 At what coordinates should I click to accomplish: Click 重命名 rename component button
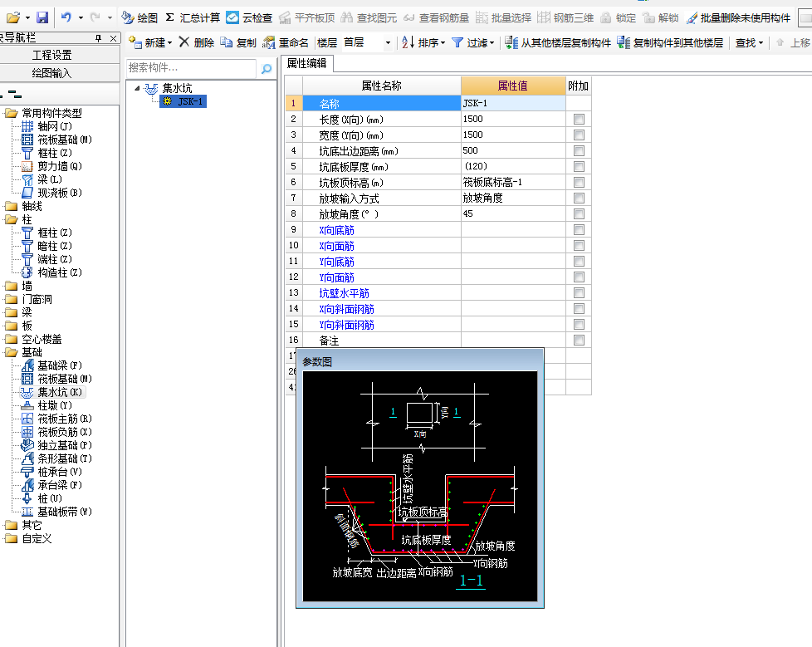[x=286, y=42]
